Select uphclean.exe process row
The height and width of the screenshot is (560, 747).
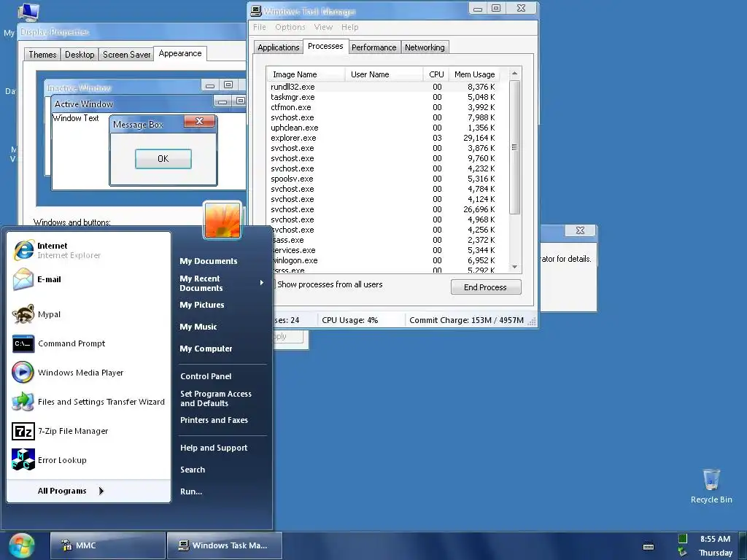[383, 128]
